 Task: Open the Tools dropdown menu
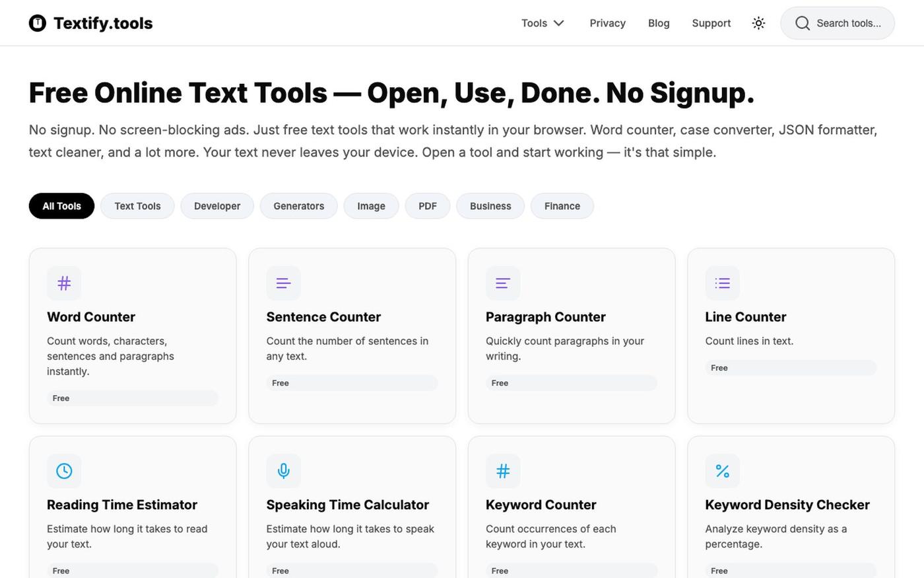[x=543, y=23]
